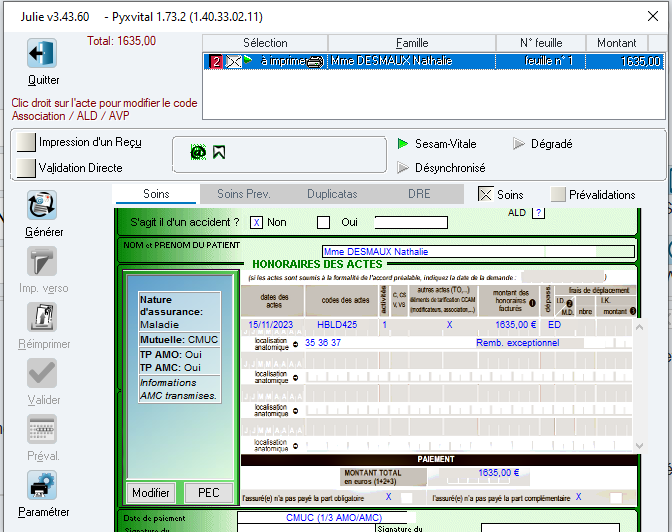Toggle Impression d'un Reçu checkbox
The height and width of the screenshot is (532, 672).
click(26, 142)
